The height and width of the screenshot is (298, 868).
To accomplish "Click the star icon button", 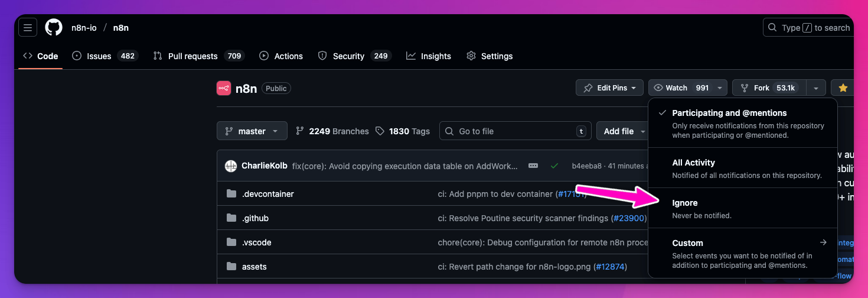I will click(843, 88).
